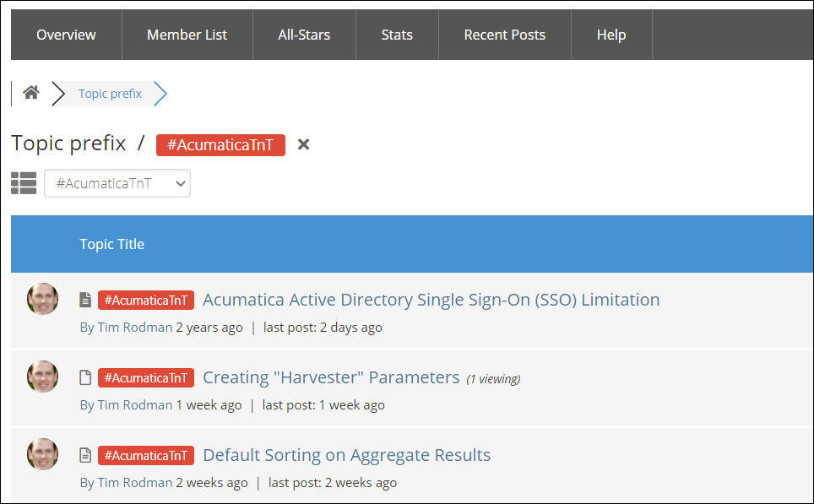Screen dimensions: 814x504
Task: Click the list view icon beside dropdown
Action: pos(24,183)
